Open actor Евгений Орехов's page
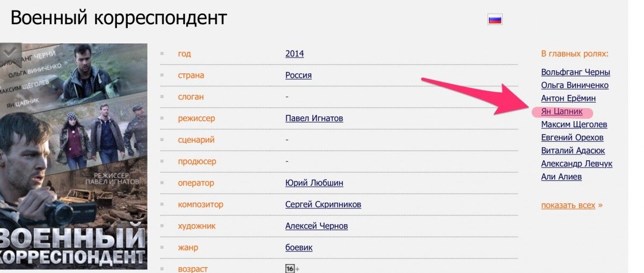 pyautogui.click(x=572, y=137)
